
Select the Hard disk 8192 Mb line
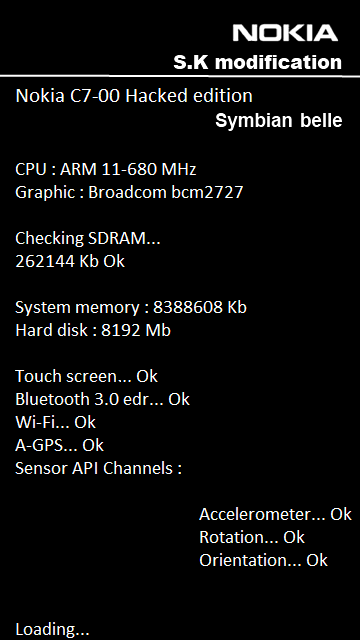pyautogui.click(x=93, y=330)
